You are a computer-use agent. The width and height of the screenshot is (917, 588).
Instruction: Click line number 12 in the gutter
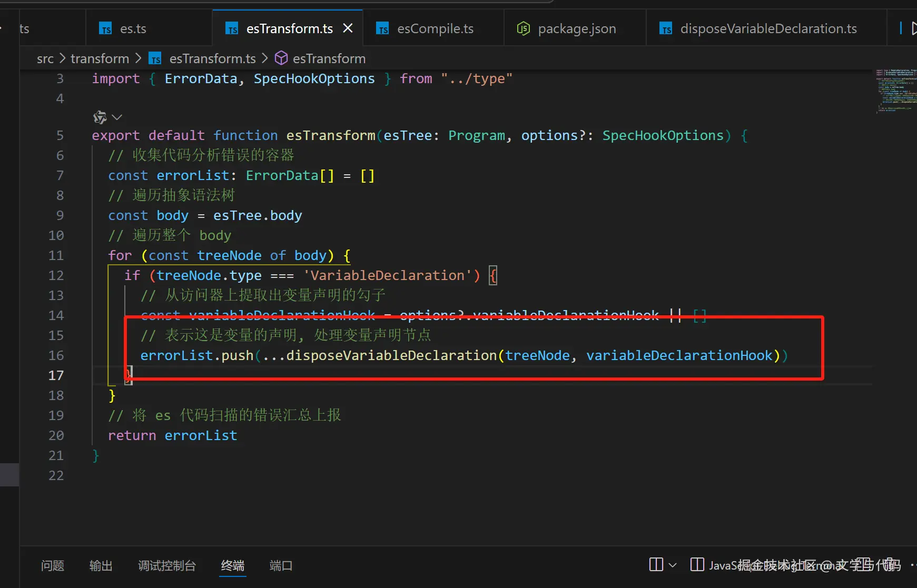pyautogui.click(x=56, y=275)
